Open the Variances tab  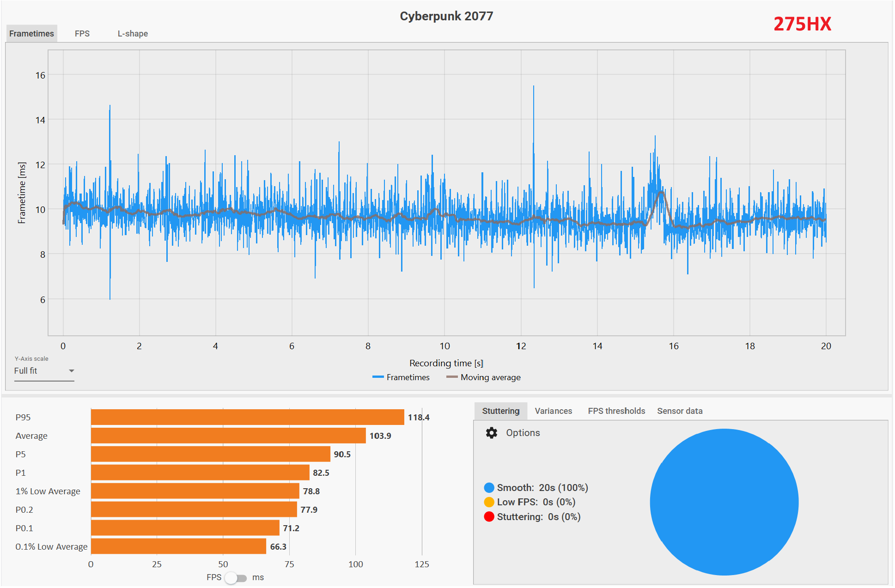pyautogui.click(x=553, y=411)
